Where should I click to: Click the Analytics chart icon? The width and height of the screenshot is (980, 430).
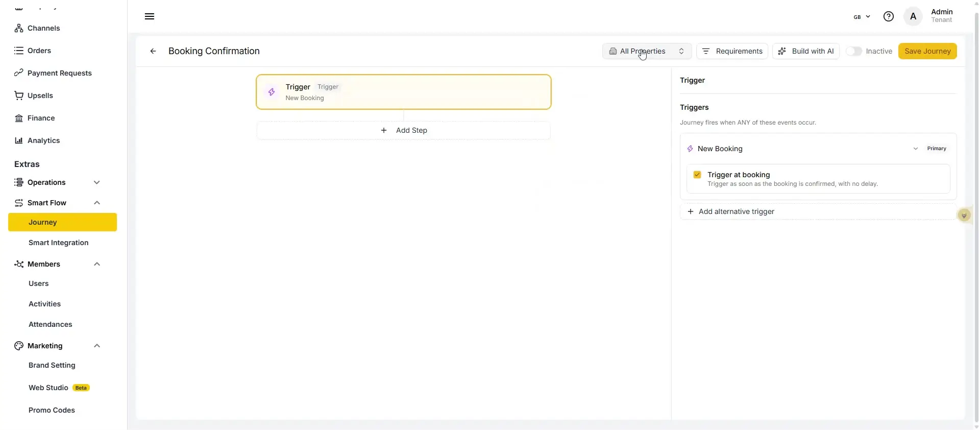point(19,140)
